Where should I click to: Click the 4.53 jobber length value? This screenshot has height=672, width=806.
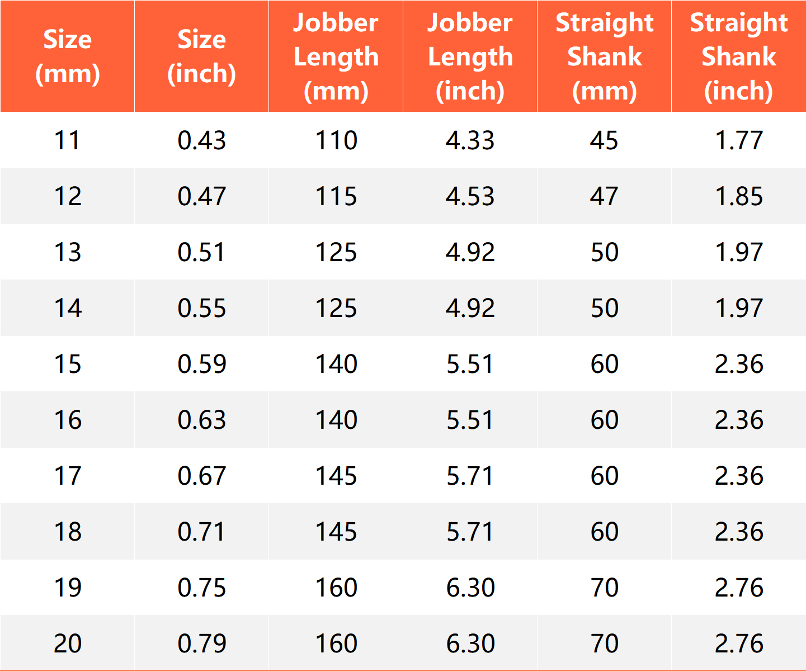[470, 196]
